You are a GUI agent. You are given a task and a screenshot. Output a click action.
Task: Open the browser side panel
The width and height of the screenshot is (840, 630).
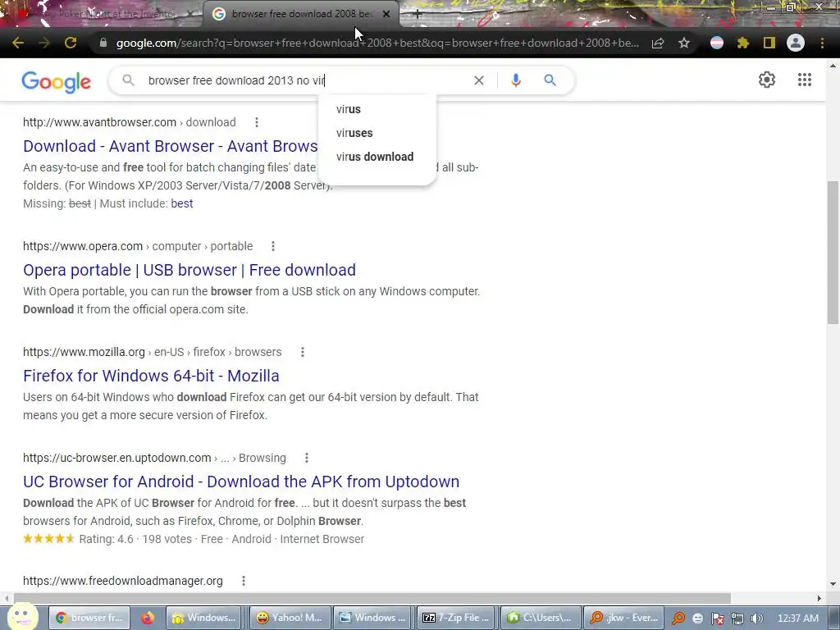(769, 43)
